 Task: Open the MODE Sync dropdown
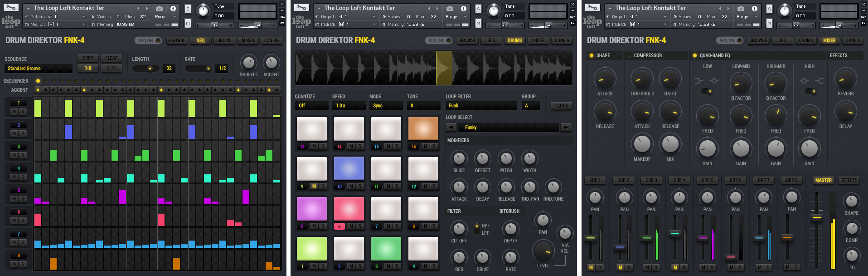[386, 106]
